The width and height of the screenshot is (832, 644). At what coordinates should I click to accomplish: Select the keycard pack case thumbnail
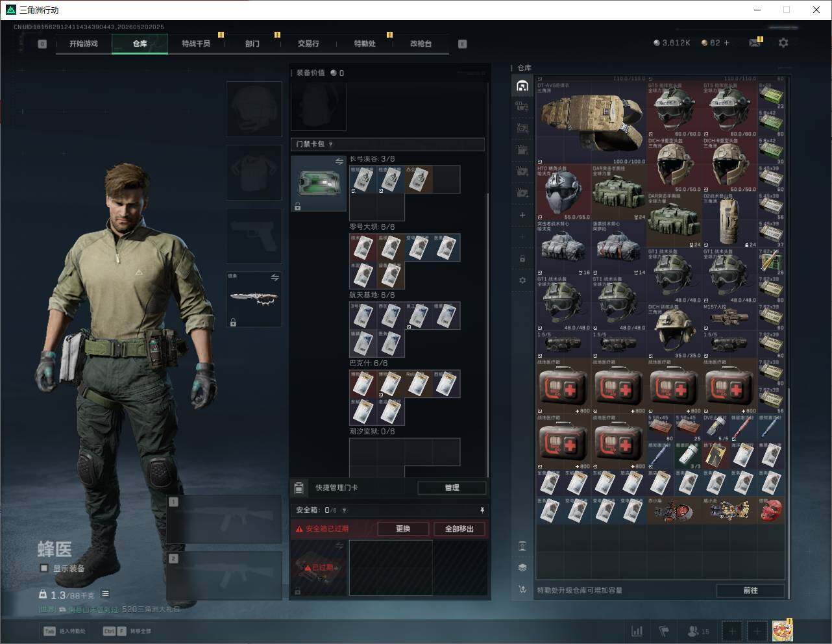click(319, 184)
